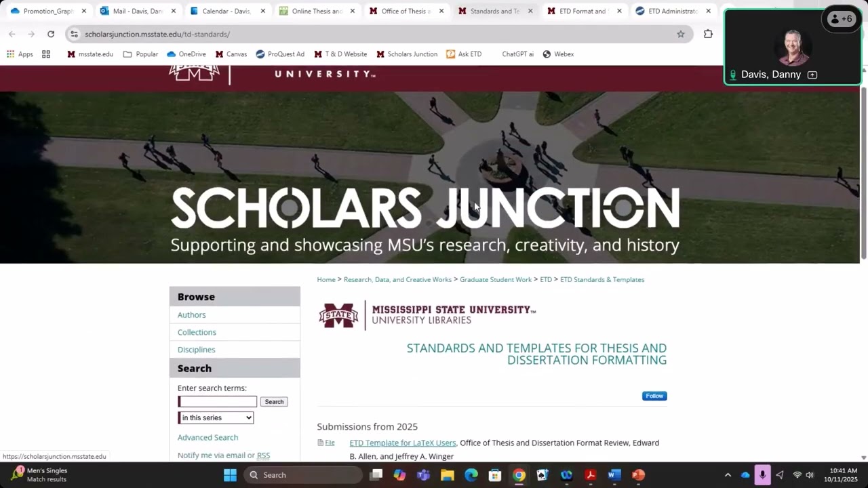Click the RSS link in the sidebar
The width and height of the screenshot is (868, 488).
point(263,455)
